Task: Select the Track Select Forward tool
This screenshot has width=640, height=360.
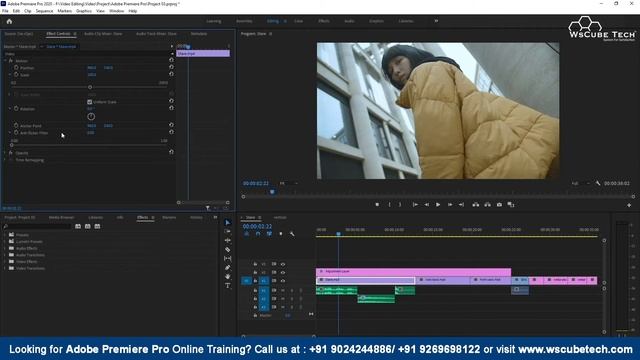Action: [x=228, y=231]
